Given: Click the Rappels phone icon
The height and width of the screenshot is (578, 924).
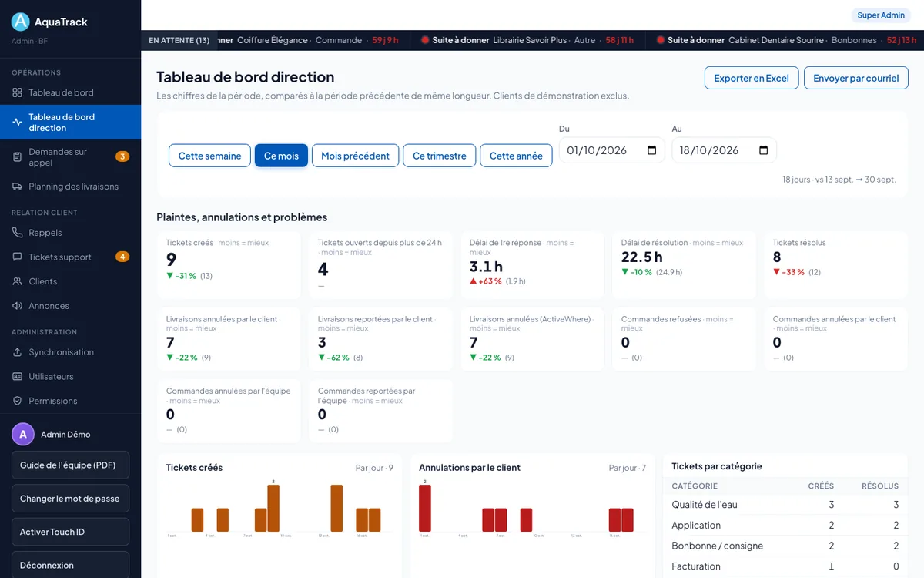Looking at the screenshot, I should pyautogui.click(x=18, y=233).
